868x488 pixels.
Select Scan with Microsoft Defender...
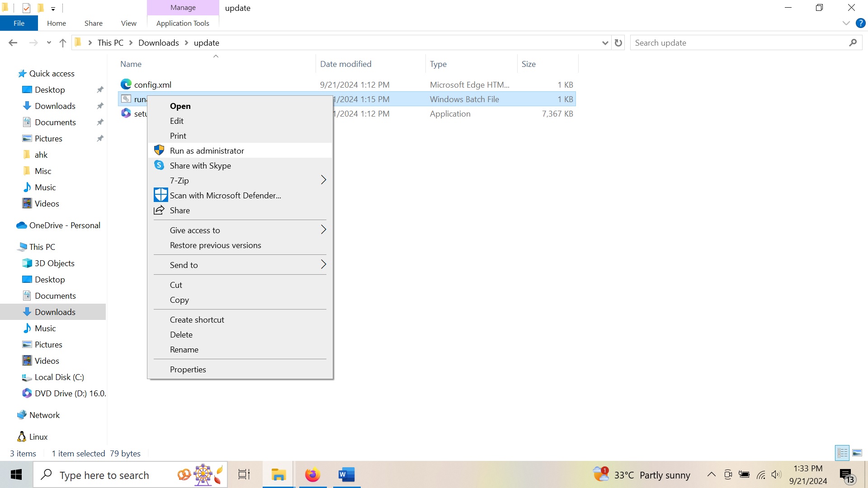[x=225, y=196]
